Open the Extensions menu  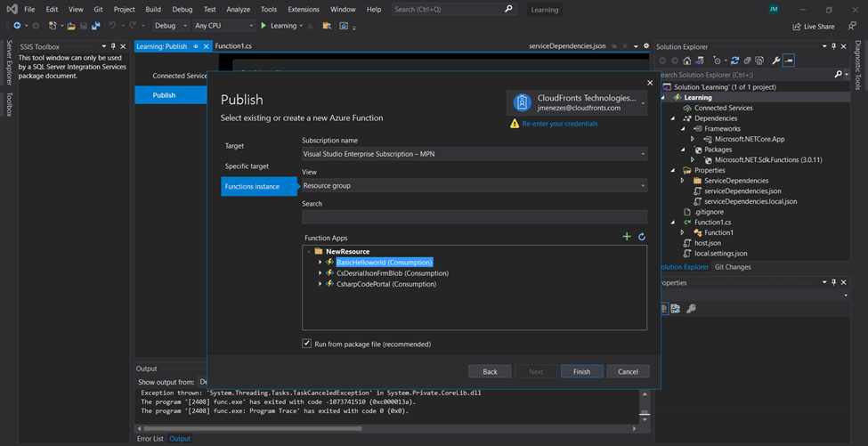click(304, 10)
